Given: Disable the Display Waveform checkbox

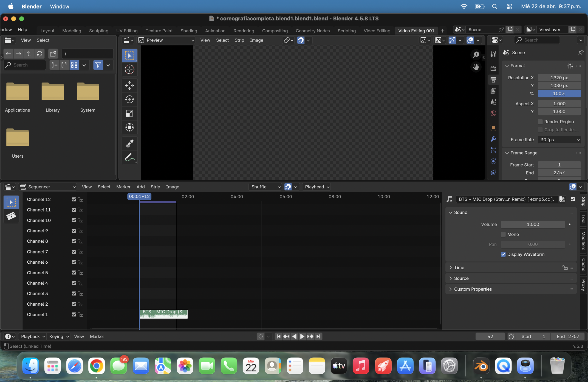Looking at the screenshot, I should point(503,254).
